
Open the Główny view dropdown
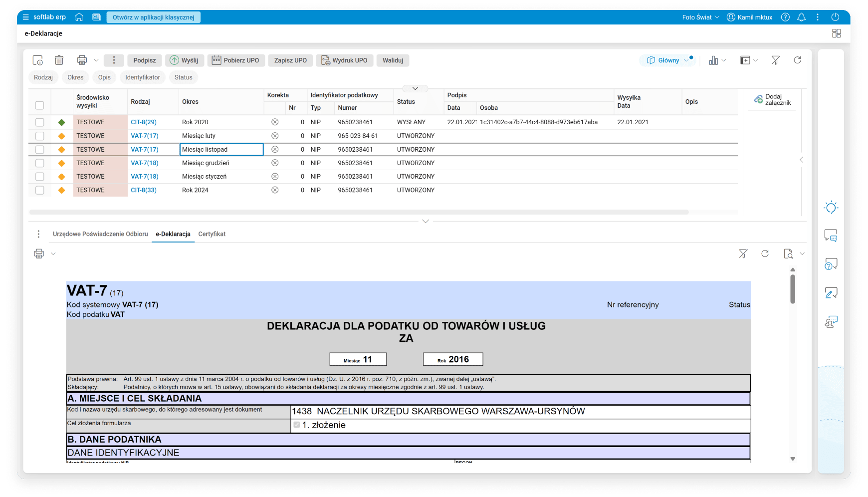tap(667, 60)
